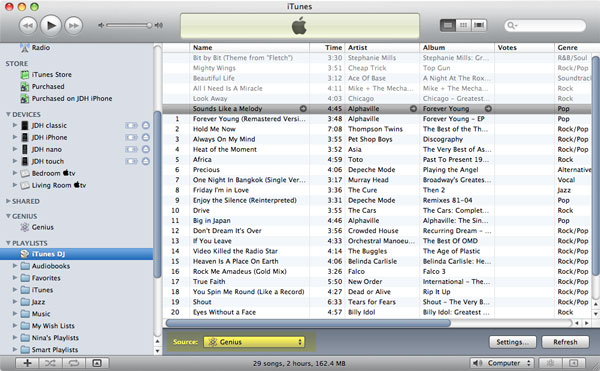
Task: Play the current track
Action: pyautogui.click(x=51, y=26)
